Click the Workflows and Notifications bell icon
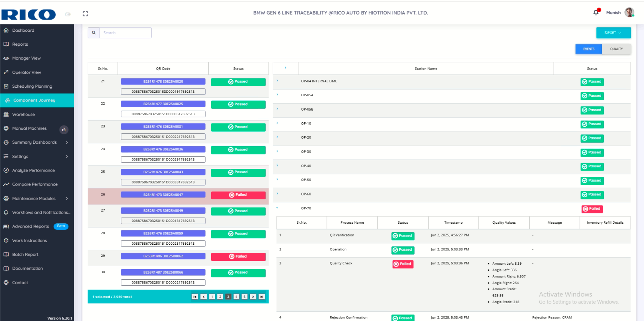Image resolution: width=644 pixels, height=321 pixels. tap(6, 213)
